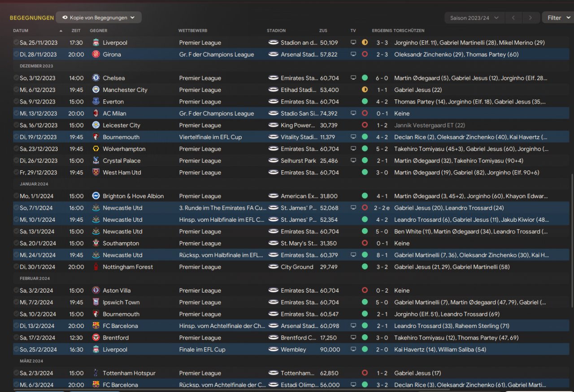Click the stadium icon beside Selhurst Park

pyautogui.click(x=273, y=160)
